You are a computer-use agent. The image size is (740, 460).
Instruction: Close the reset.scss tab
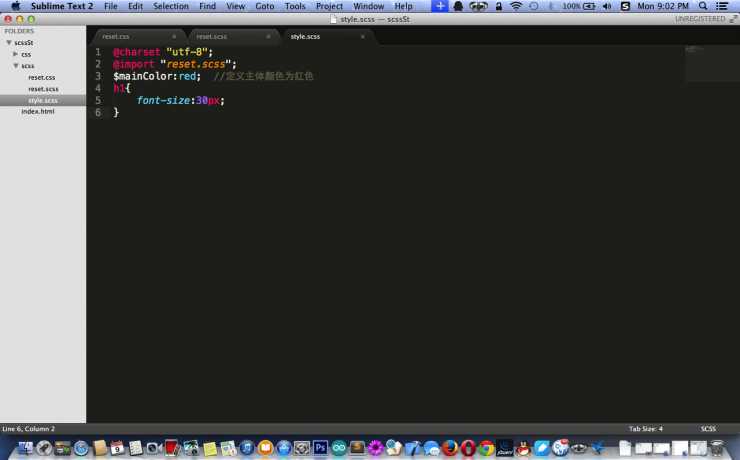[269, 36]
